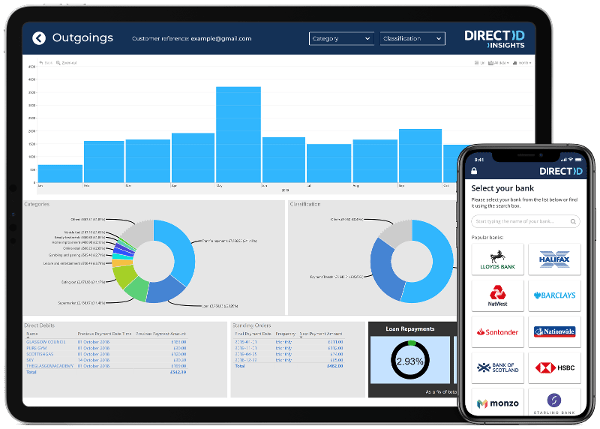Screen dimensions: 600x429
Task: Click the Select your bank heading
Action: [x=502, y=188]
